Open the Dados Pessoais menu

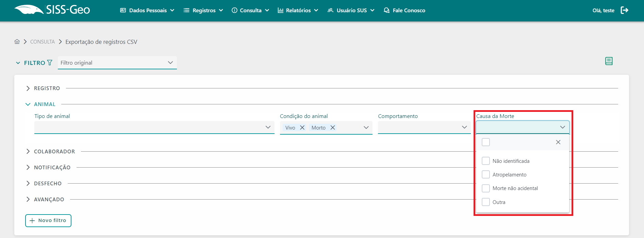point(147,10)
